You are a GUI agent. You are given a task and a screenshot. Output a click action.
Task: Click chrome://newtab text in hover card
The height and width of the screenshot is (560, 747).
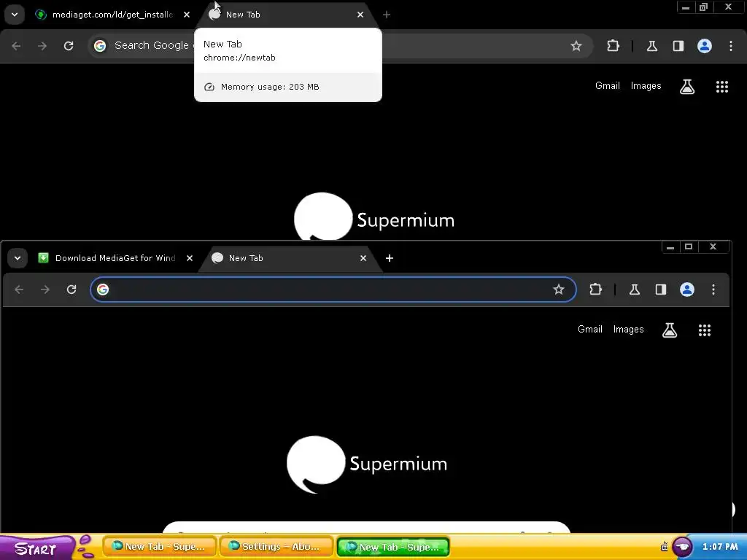point(239,58)
